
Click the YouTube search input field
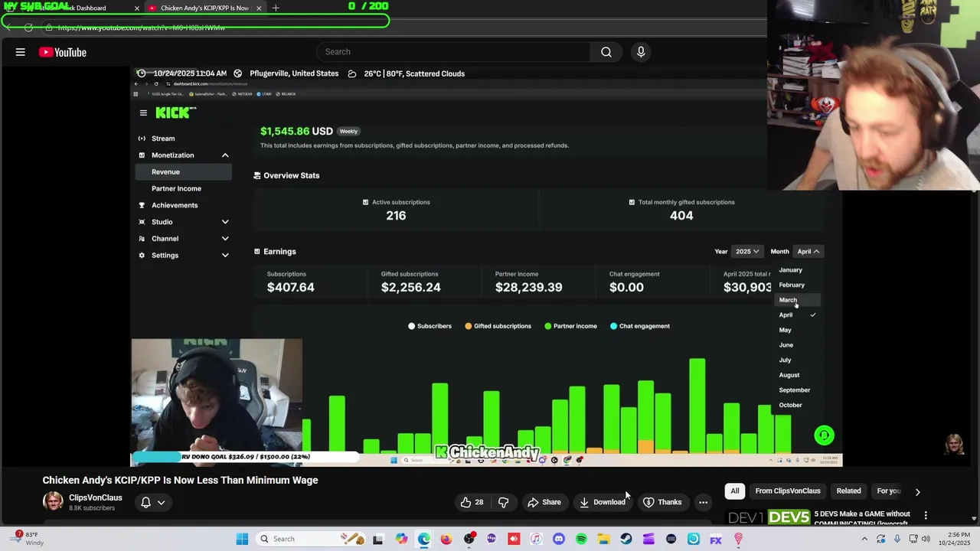point(453,52)
